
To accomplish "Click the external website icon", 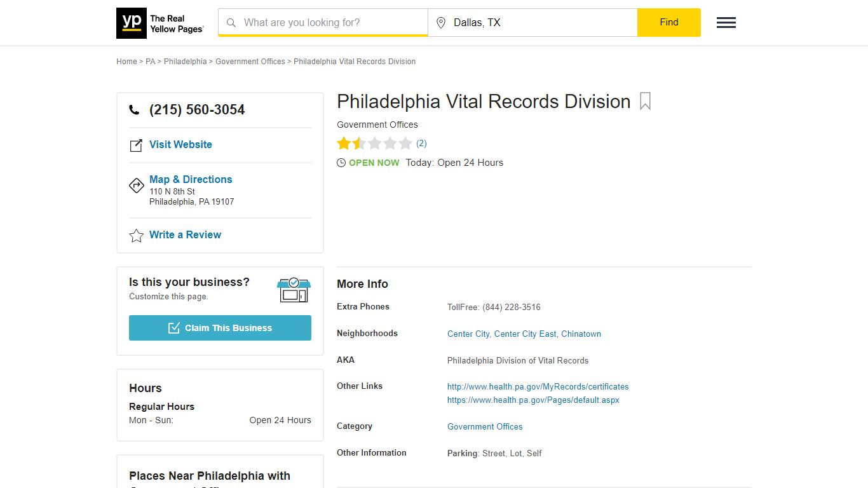I will [136, 146].
